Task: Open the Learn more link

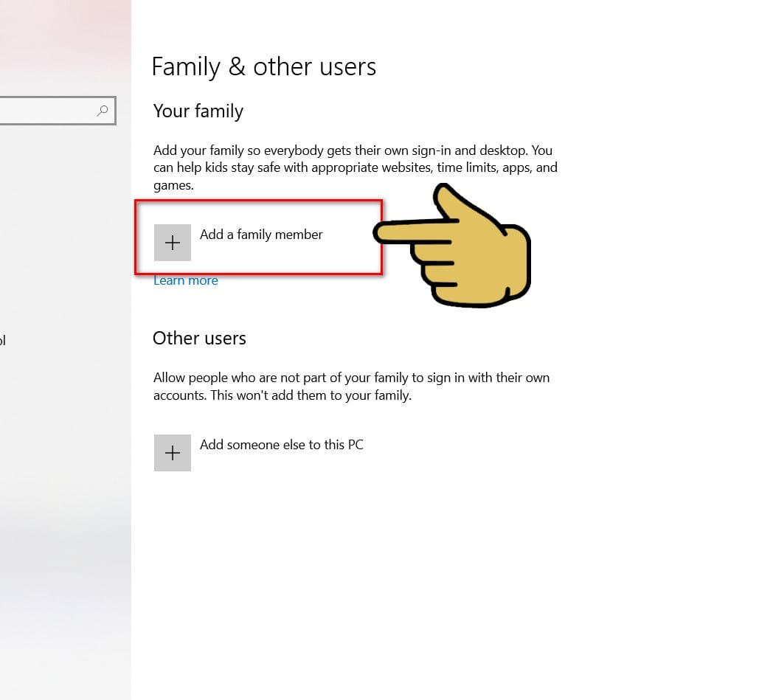Action: [x=185, y=281]
